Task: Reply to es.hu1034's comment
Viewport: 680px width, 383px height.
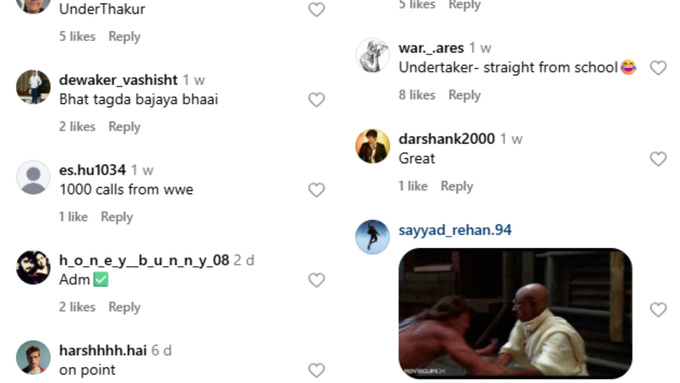Action: coord(117,217)
